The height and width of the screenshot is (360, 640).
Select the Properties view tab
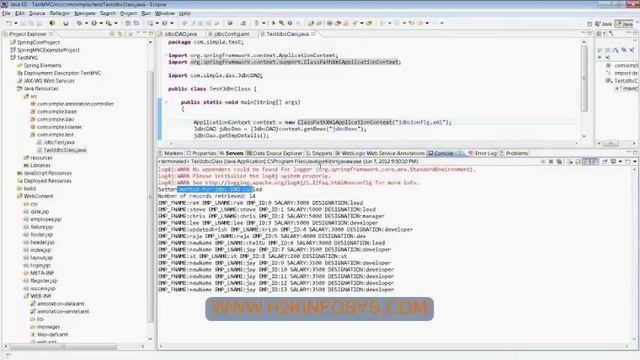(201, 153)
